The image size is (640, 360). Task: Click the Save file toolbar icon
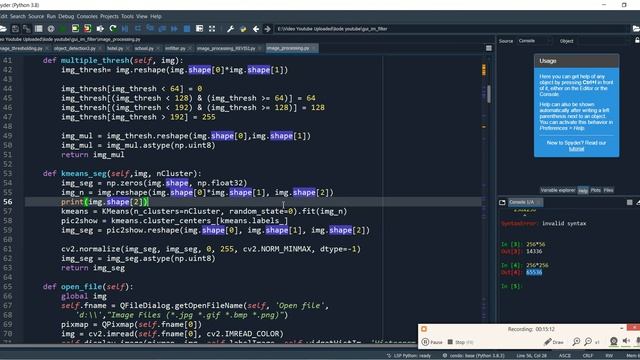click(15, 29)
